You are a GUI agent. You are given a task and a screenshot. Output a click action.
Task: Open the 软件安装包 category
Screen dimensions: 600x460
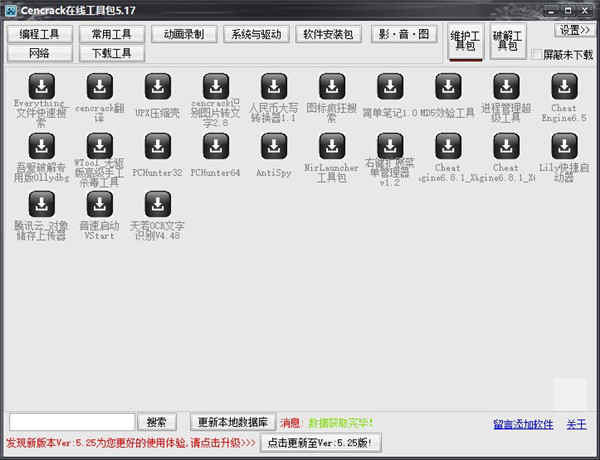pos(328,34)
